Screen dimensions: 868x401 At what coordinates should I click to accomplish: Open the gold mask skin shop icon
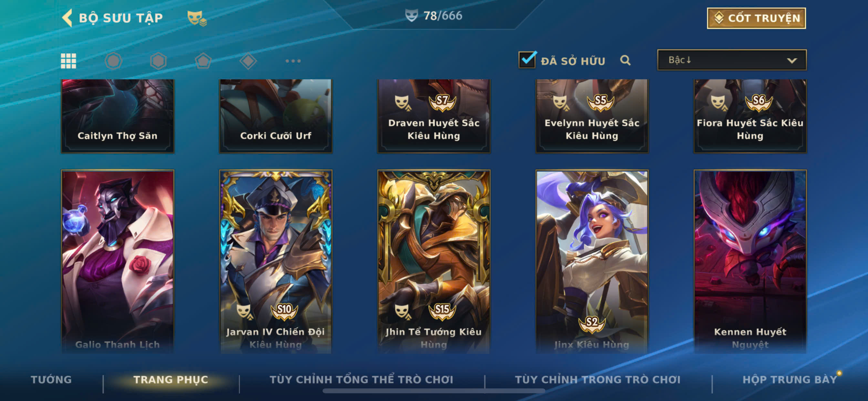(197, 18)
